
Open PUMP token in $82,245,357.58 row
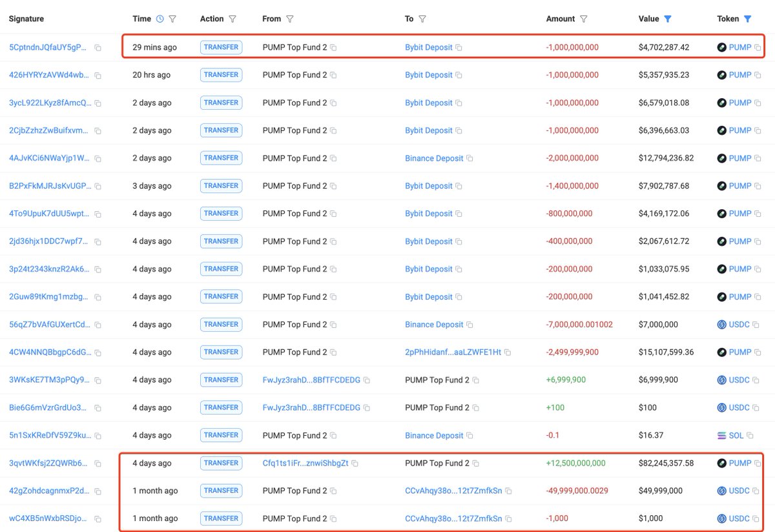740,463
